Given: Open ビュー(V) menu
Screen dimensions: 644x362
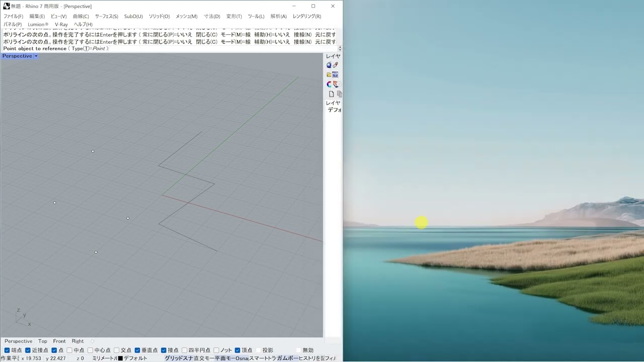Looking at the screenshot, I should (58, 16).
